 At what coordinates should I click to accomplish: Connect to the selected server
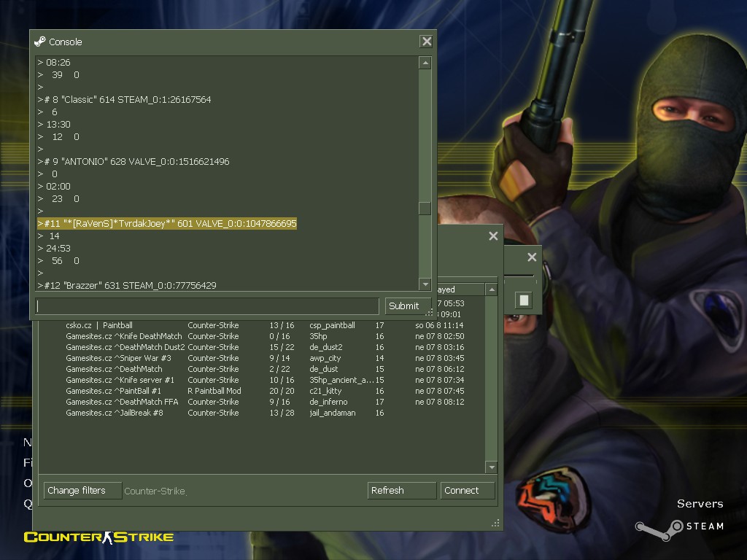[x=468, y=491]
